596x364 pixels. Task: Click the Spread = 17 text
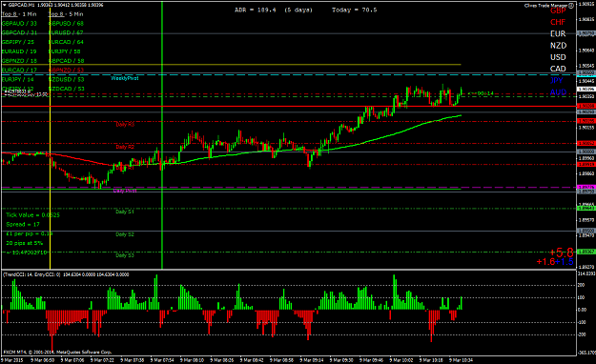pos(23,225)
